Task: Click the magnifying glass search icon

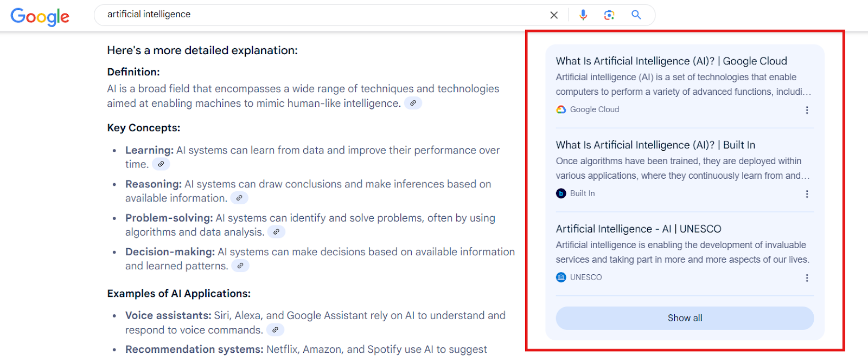Action: (x=636, y=15)
